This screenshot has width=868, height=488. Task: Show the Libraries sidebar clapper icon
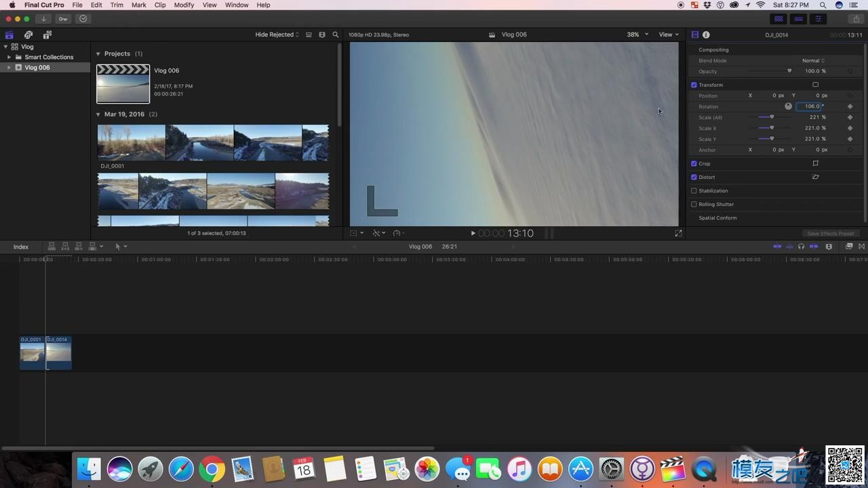(9, 35)
